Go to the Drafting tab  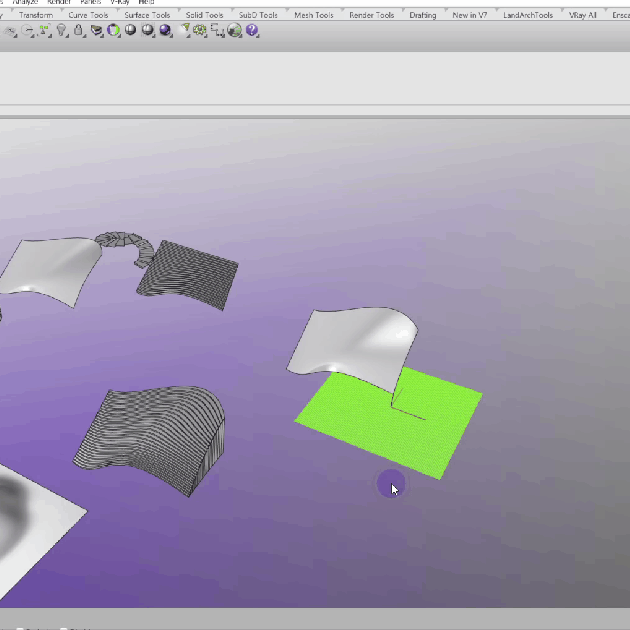point(422,15)
